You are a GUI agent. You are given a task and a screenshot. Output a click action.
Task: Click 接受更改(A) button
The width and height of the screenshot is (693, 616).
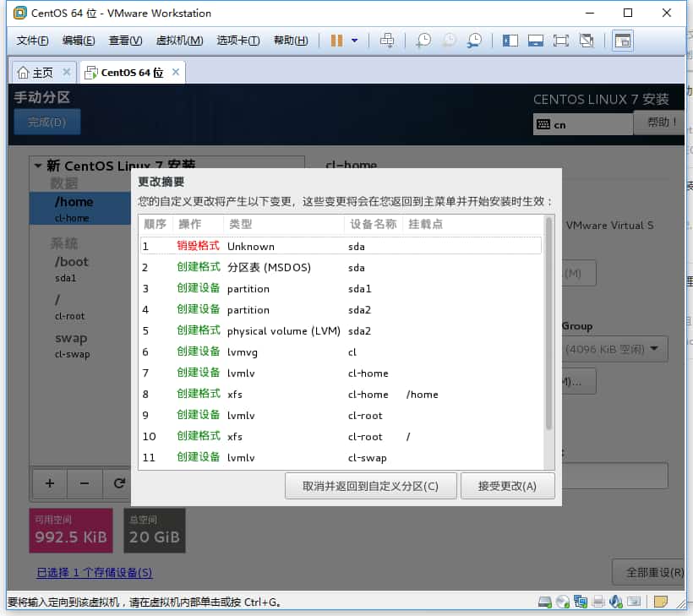[x=507, y=486]
